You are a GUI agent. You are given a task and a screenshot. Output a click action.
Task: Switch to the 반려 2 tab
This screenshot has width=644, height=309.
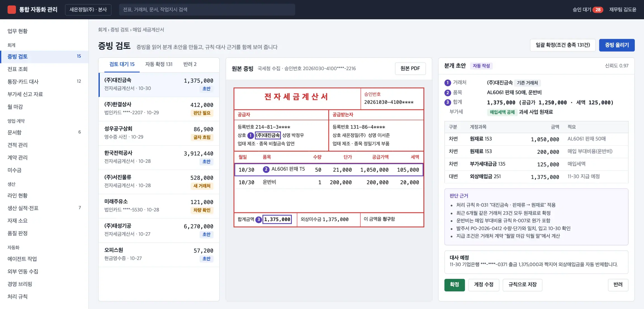(190, 64)
